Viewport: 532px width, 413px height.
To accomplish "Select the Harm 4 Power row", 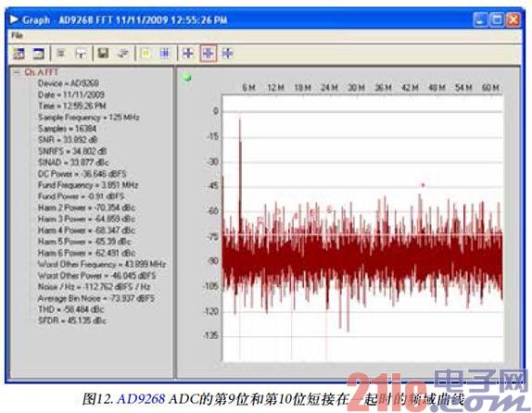I will (x=86, y=231).
